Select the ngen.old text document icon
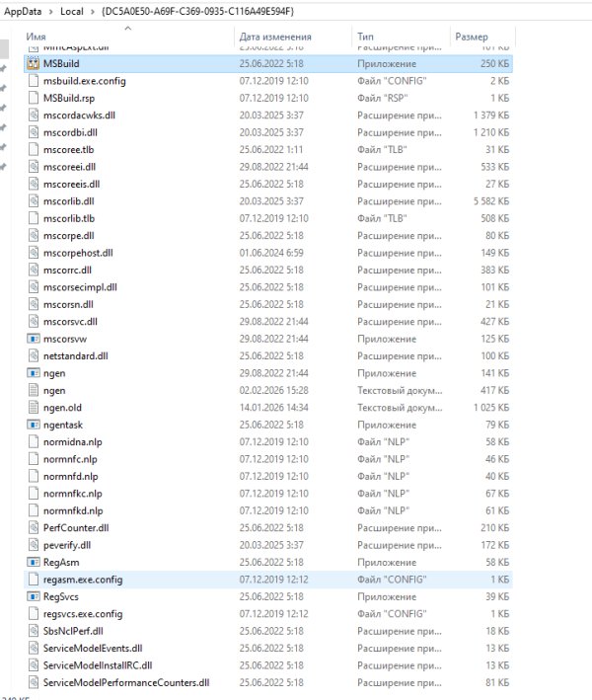592x700 pixels. point(34,408)
